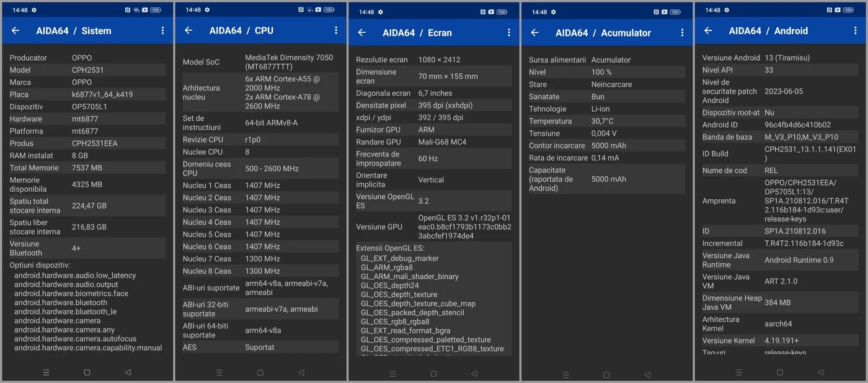Select security patch value 2023-06-05
The image size is (868, 383).
tap(784, 91)
